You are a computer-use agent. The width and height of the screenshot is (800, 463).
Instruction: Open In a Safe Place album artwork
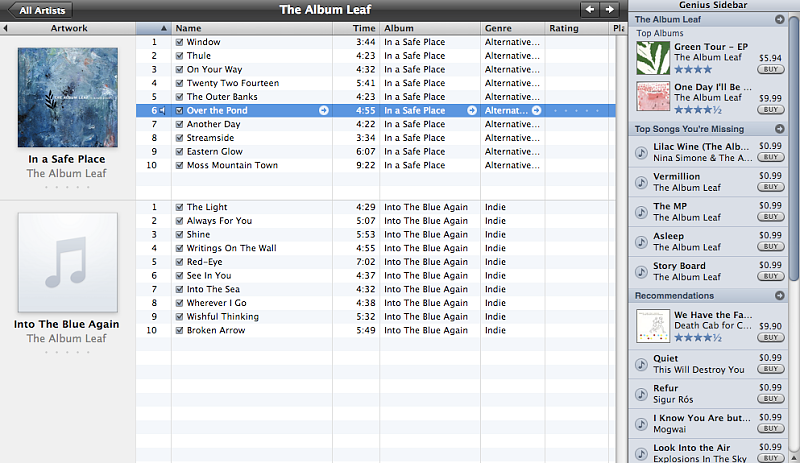(68, 98)
